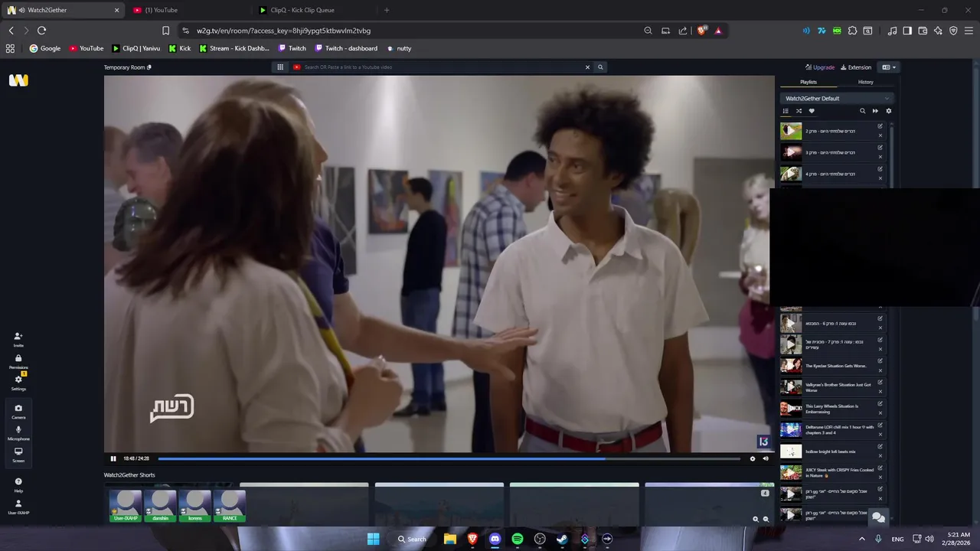Viewport: 980px width, 551px height.
Task: Click the Upgrade link
Action: click(x=820, y=67)
